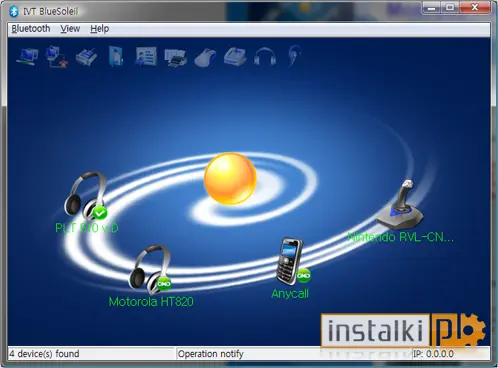
Task: Click the Personal Area Networking computers icon
Action: [x=27, y=57]
